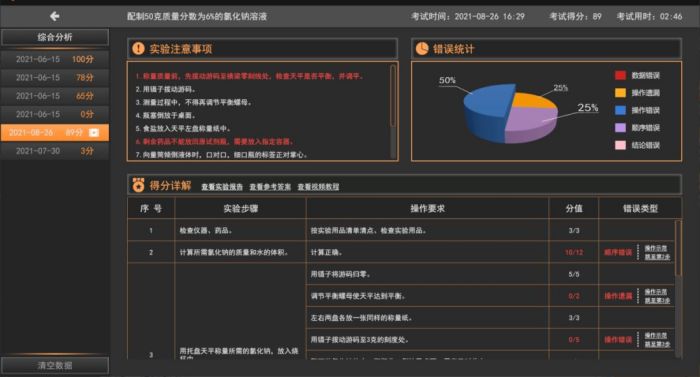Click the medal icon beside 得分详解
This screenshot has width=700, height=377.
pos(138,185)
